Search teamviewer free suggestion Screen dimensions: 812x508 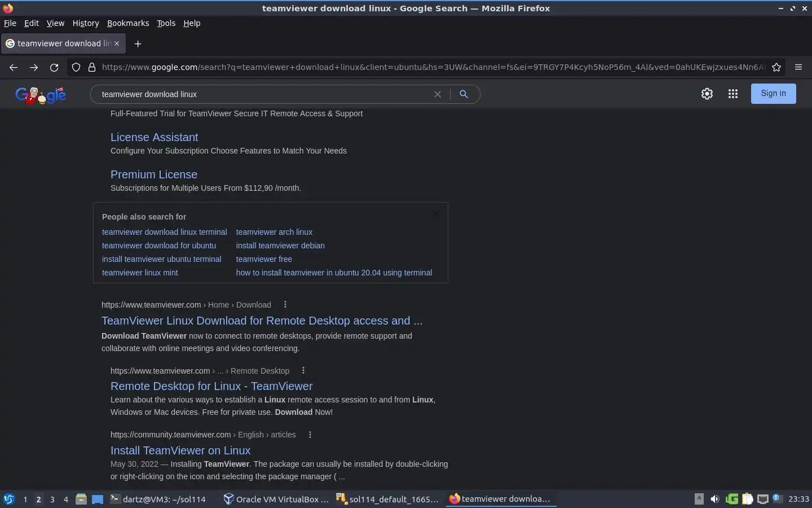pyautogui.click(x=264, y=259)
